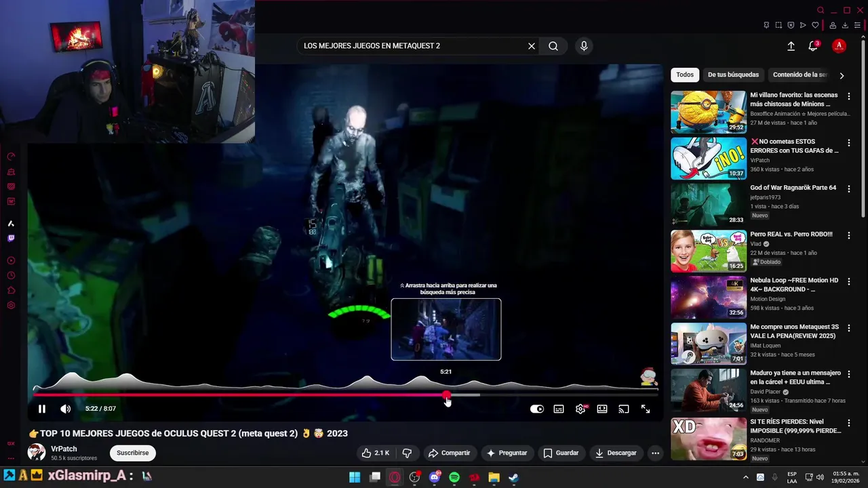Open Opera Easy Setup menu icon
The image size is (868, 488).
857,25
